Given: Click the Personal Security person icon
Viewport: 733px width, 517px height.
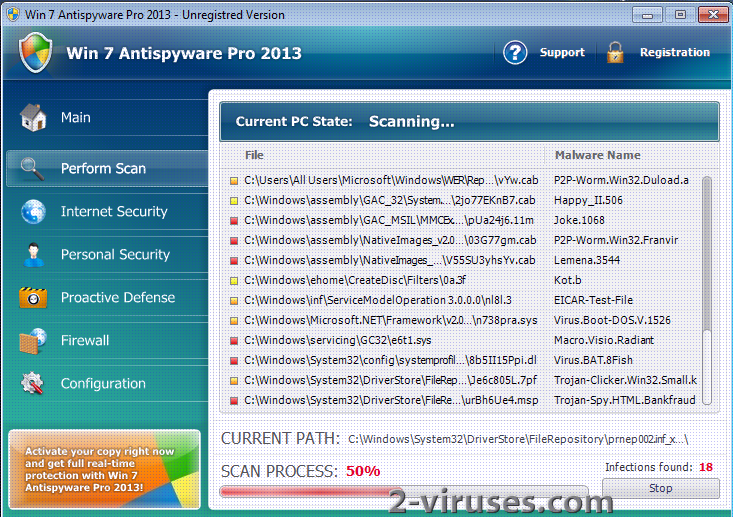Looking at the screenshot, I should tap(33, 255).
